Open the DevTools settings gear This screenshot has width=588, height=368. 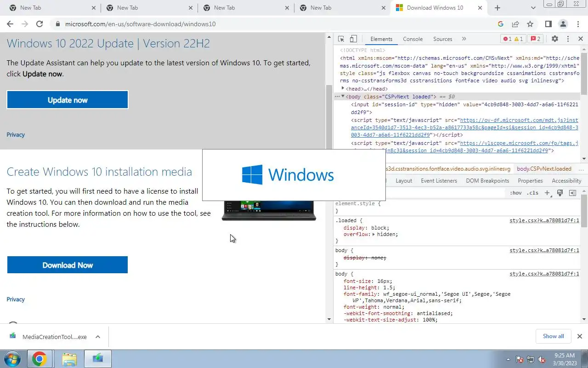tap(555, 39)
